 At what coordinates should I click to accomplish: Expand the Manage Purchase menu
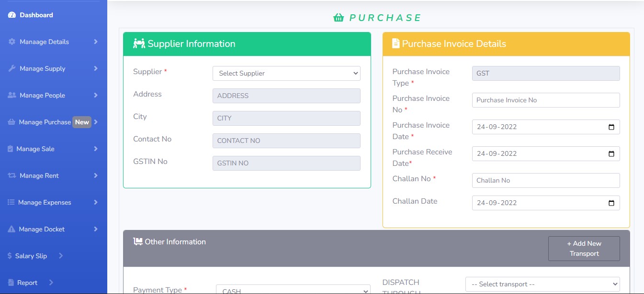point(53,122)
